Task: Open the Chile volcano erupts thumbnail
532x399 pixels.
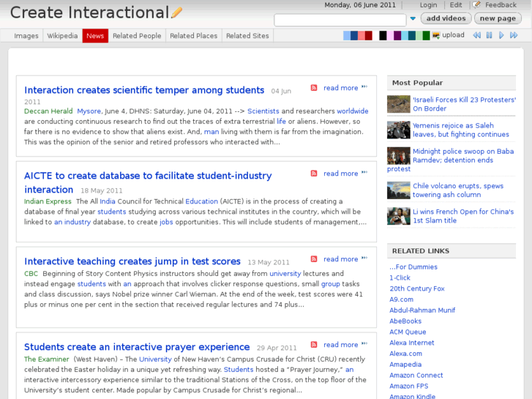Action: click(x=398, y=190)
